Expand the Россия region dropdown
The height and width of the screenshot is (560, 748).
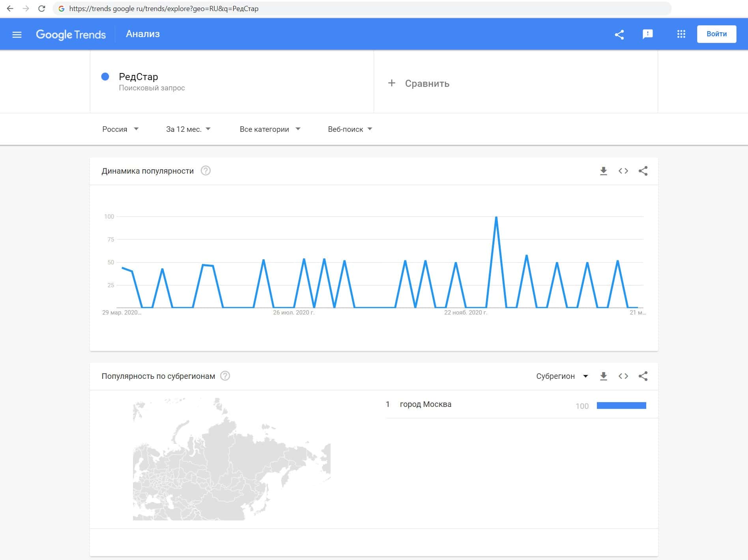click(x=120, y=129)
